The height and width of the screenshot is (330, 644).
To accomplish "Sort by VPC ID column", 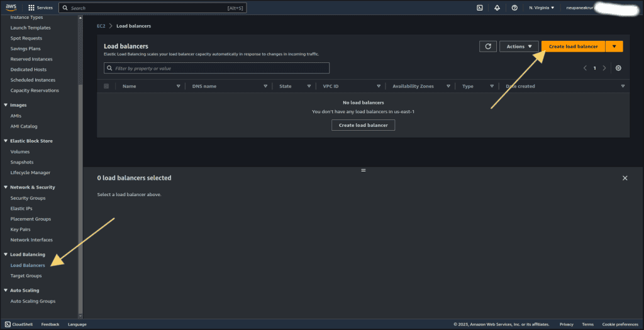I will [378, 86].
